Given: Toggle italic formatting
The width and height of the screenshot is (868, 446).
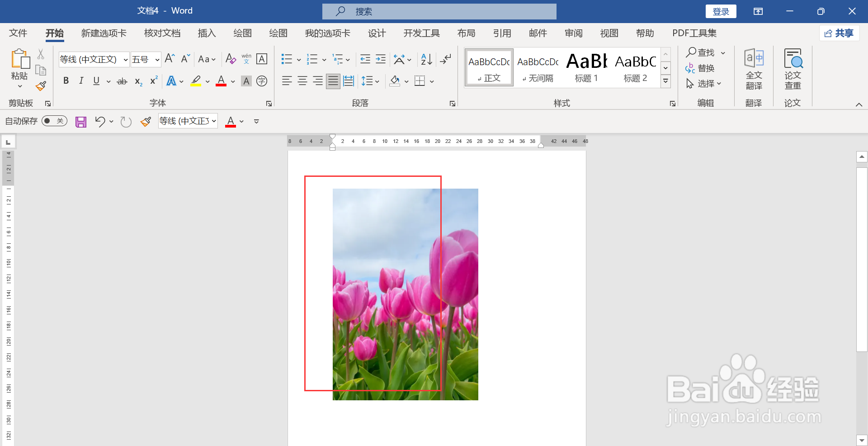Looking at the screenshot, I should 81,81.
